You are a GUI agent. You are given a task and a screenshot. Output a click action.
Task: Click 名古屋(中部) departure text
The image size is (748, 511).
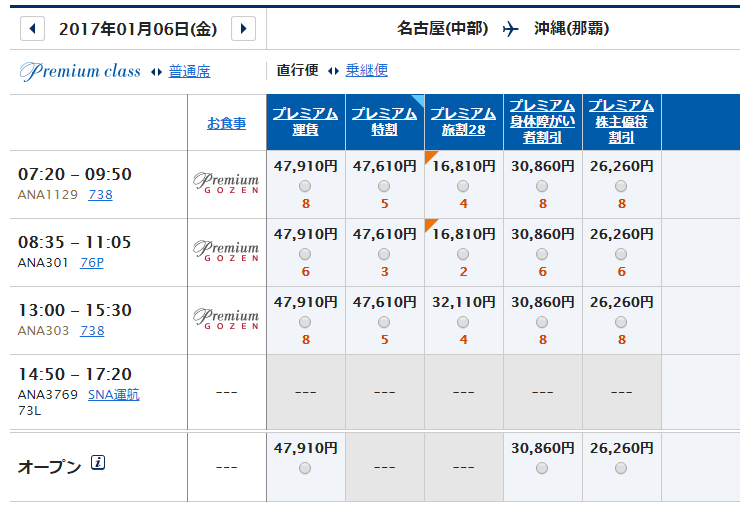tap(443, 29)
